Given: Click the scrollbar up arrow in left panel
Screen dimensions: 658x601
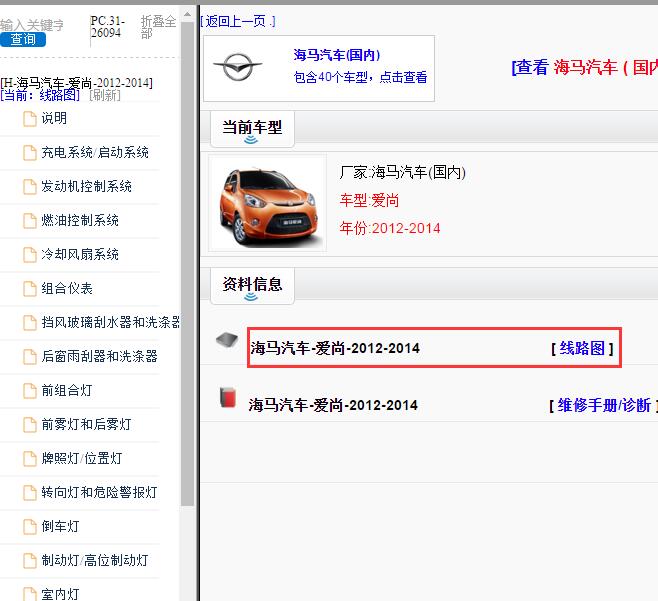Looking at the screenshot, I should point(187,14).
